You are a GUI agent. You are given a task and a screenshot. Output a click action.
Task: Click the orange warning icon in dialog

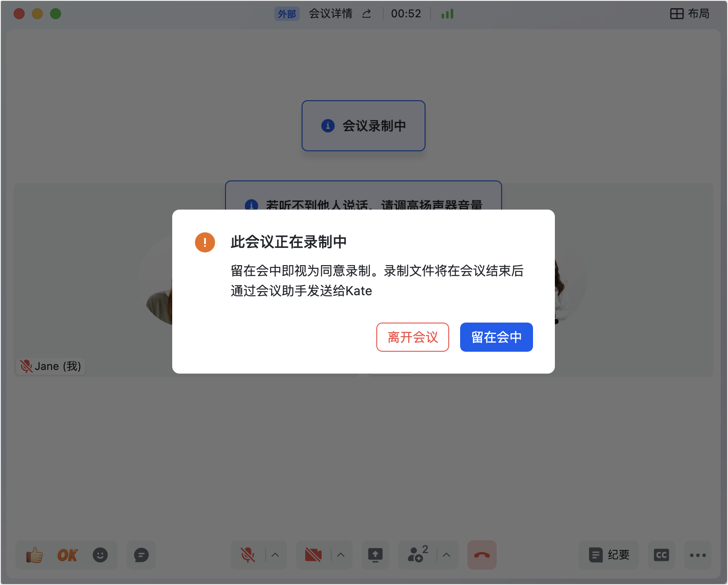click(205, 242)
